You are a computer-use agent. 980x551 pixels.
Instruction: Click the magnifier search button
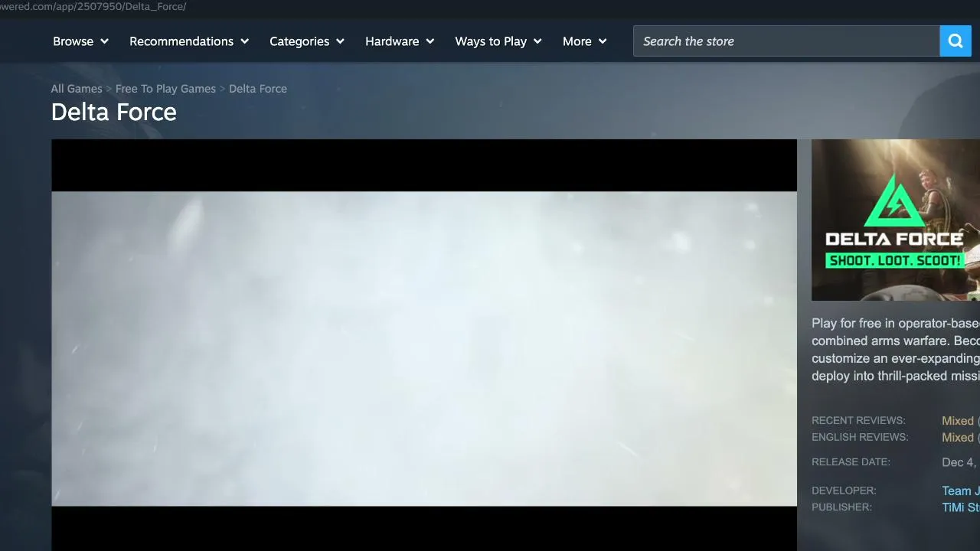955,41
